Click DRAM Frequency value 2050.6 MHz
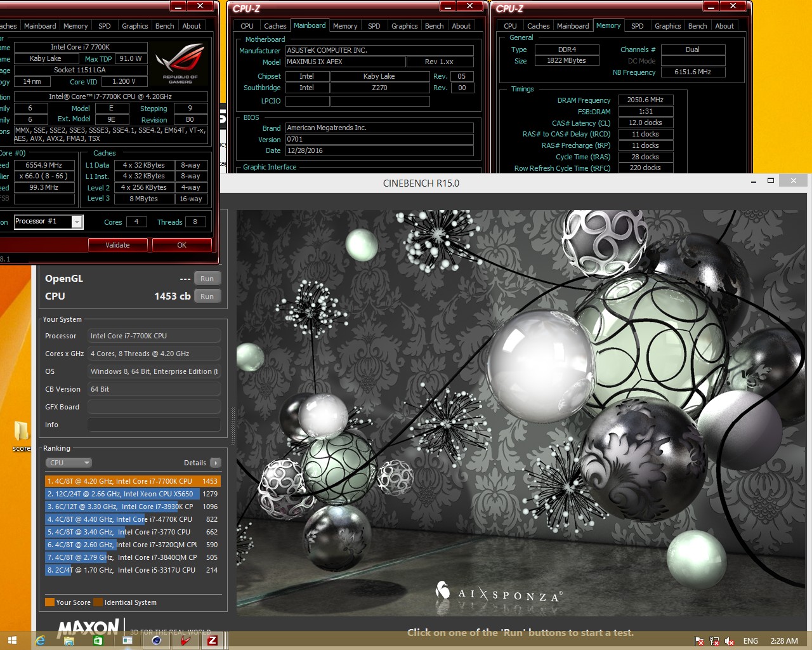Screen dimensions: 812x650 pos(645,100)
